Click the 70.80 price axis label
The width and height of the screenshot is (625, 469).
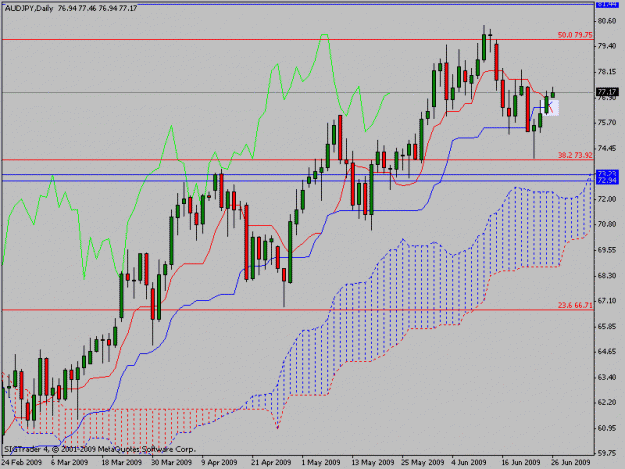(607, 224)
